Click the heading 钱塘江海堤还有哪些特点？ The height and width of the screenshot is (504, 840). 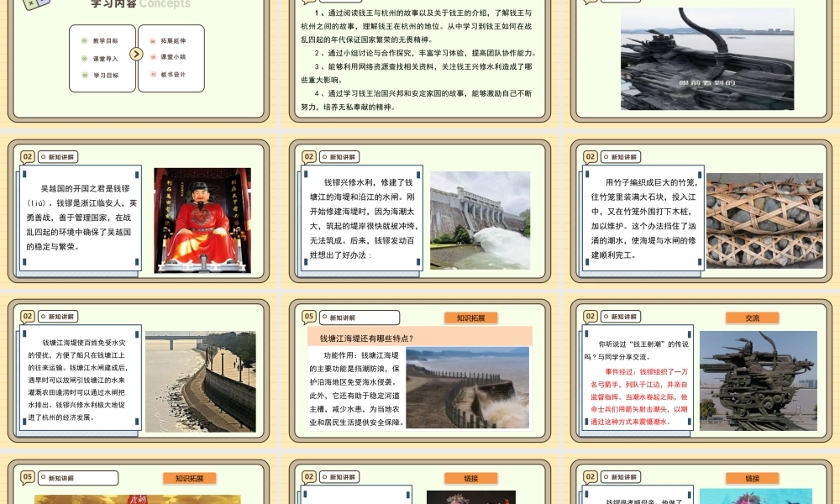(x=367, y=339)
